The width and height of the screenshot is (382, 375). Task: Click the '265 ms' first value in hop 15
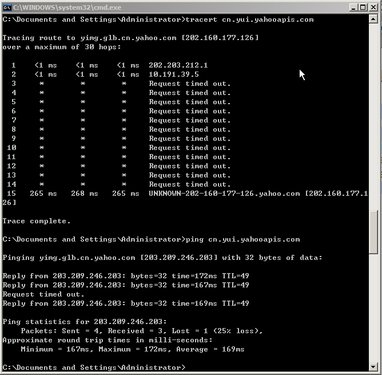click(x=43, y=194)
